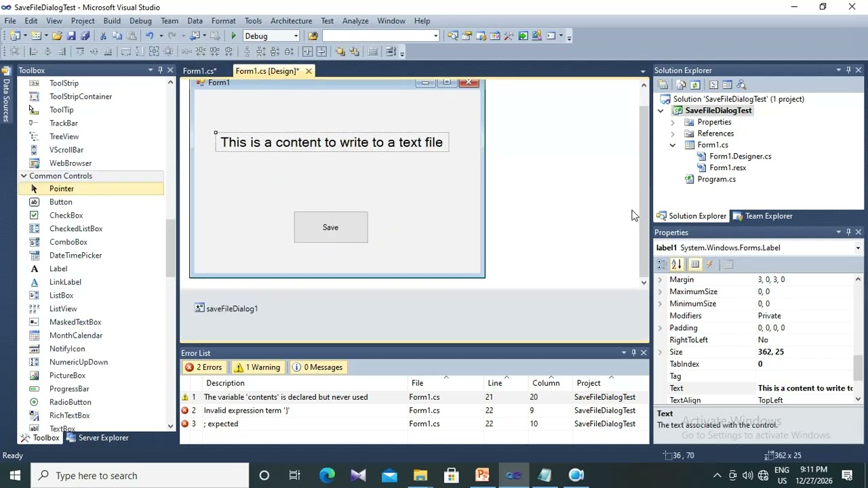Click the Save button on Form1
This screenshot has width=868, height=488.
click(x=331, y=228)
